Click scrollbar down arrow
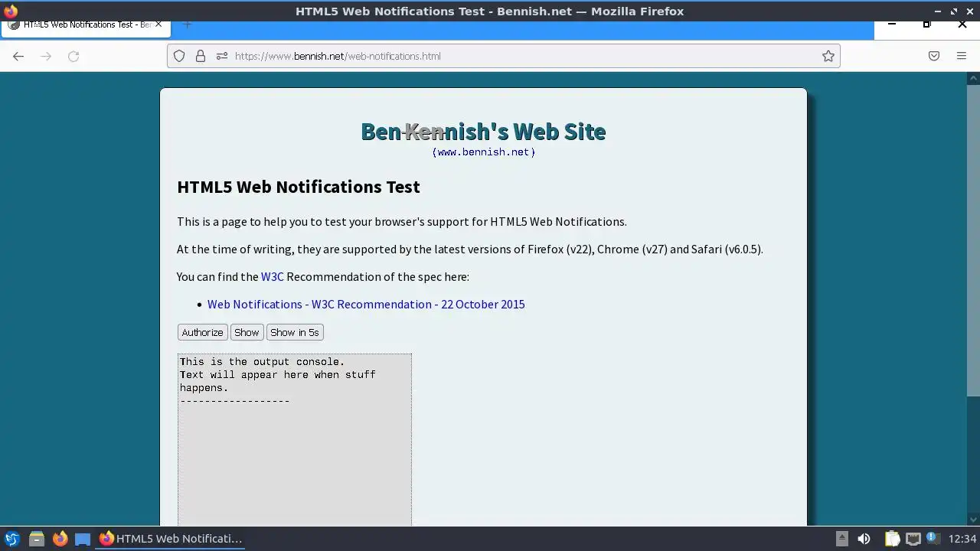Screen dimensions: 980x551 974,520
